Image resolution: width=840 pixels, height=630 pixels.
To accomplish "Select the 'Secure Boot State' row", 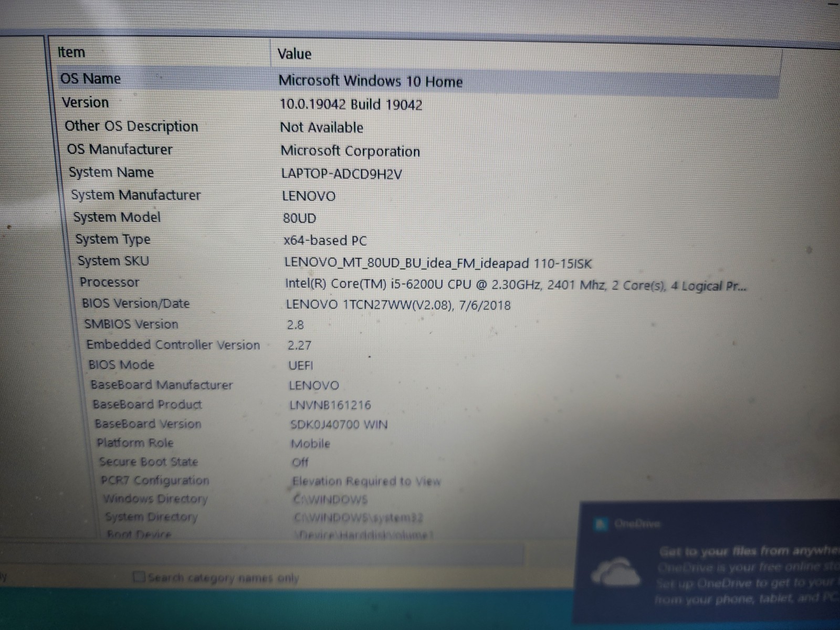I will (x=148, y=461).
